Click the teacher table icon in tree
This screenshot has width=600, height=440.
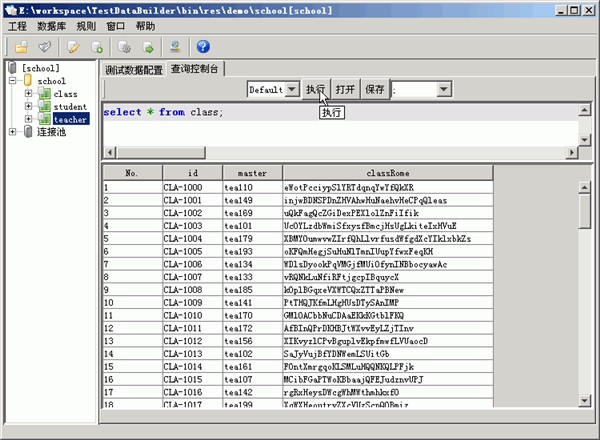click(44, 119)
